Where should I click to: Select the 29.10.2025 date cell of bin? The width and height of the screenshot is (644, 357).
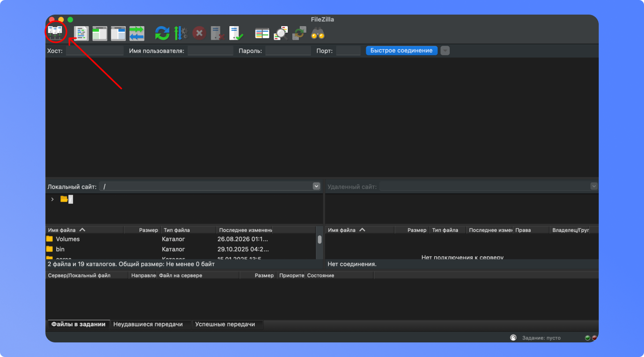[x=243, y=249]
